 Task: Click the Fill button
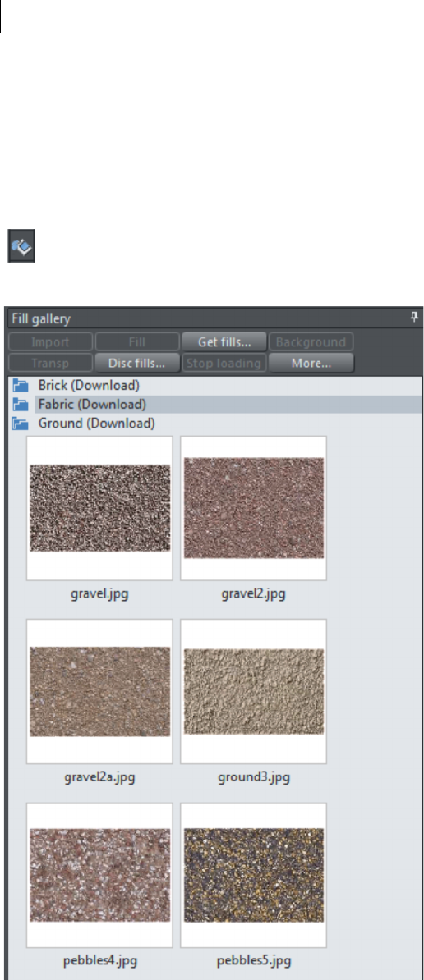[x=137, y=342]
